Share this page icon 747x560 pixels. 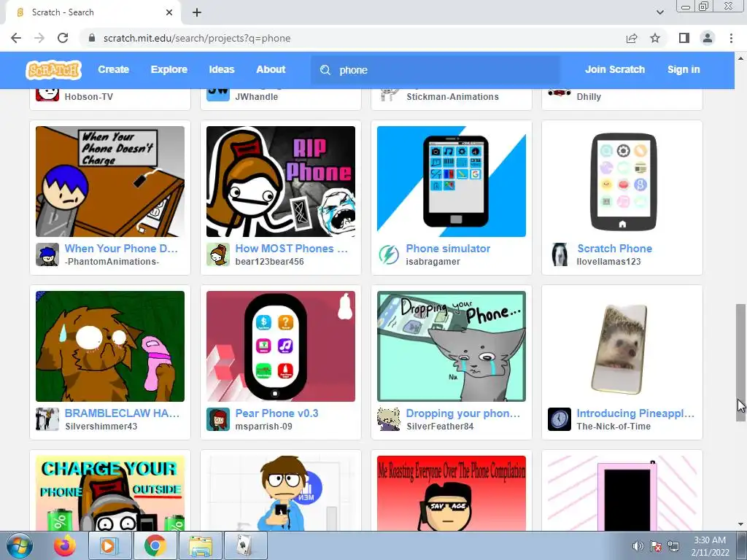[632, 38]
